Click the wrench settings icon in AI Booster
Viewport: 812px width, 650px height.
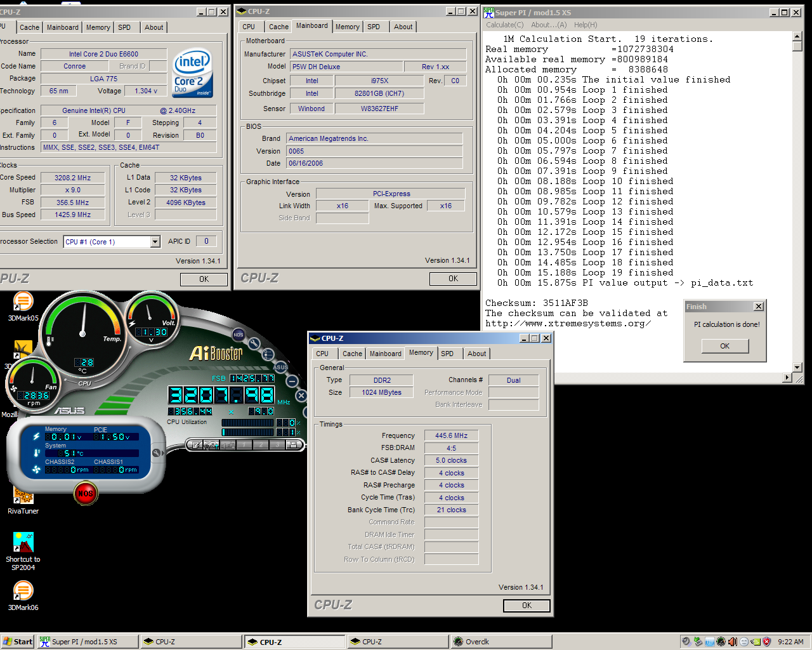pyautogui.click(x=254, y=343)
